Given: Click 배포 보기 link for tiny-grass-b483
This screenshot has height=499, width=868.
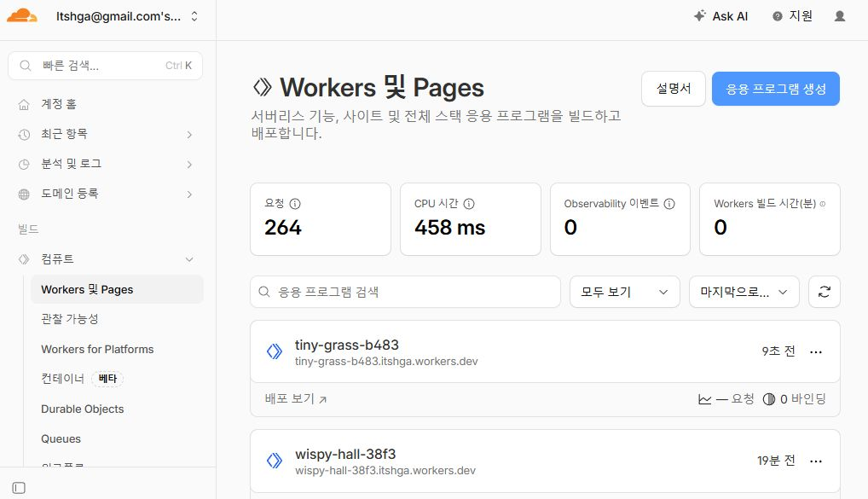Looking at the screenshot, I should pos(296,398).
